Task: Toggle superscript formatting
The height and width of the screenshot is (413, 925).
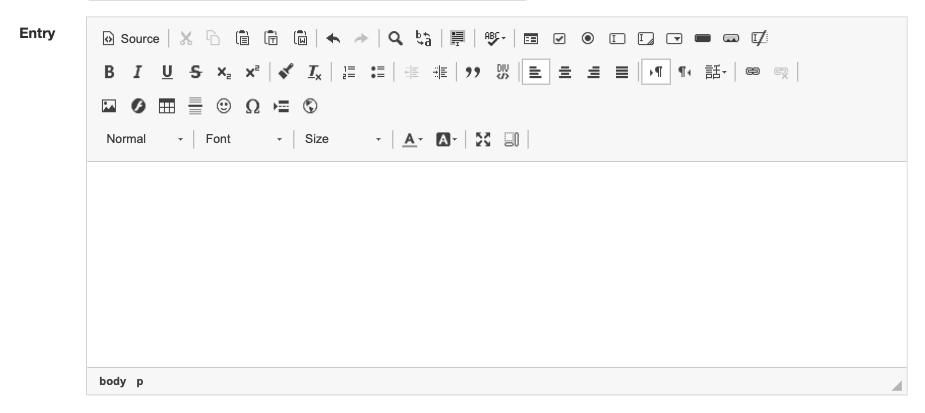Action: click(x=252, y=72)
